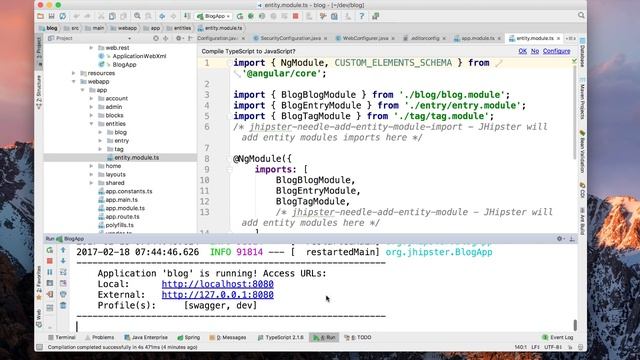Click the Copy icon in toolbar
640x360 pixels.
[112, 16]
